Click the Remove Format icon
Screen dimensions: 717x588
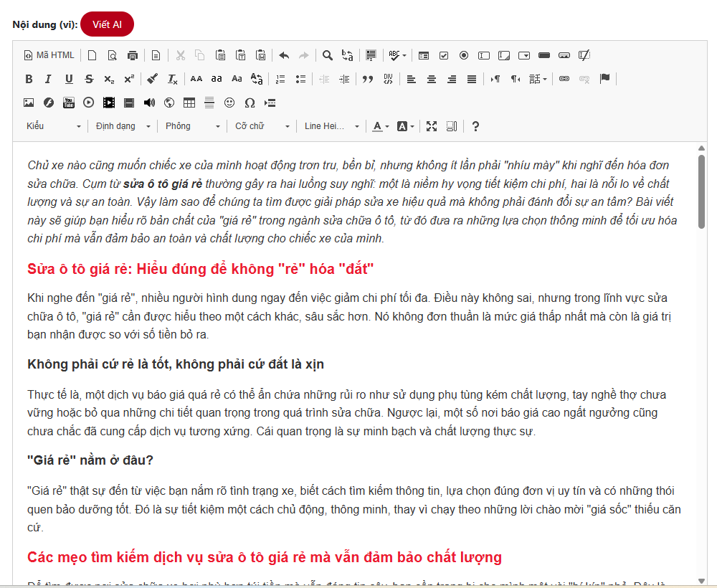coord(172,79)
